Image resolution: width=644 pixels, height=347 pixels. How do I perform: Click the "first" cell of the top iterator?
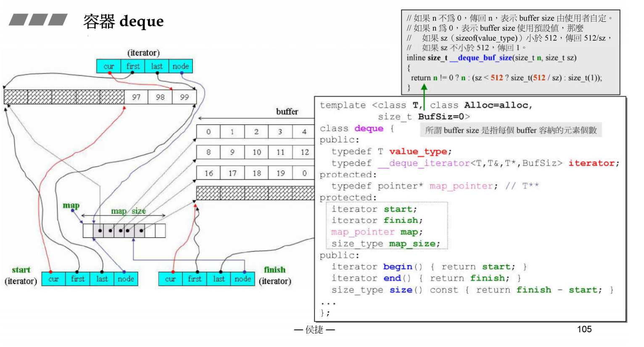pyautogui.click(x=133, y=66)
